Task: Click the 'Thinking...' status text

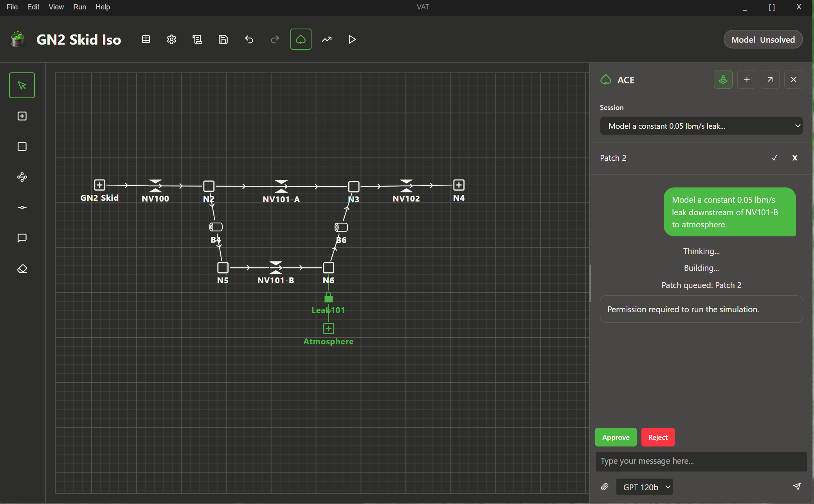Action: [x=701, y=251]
